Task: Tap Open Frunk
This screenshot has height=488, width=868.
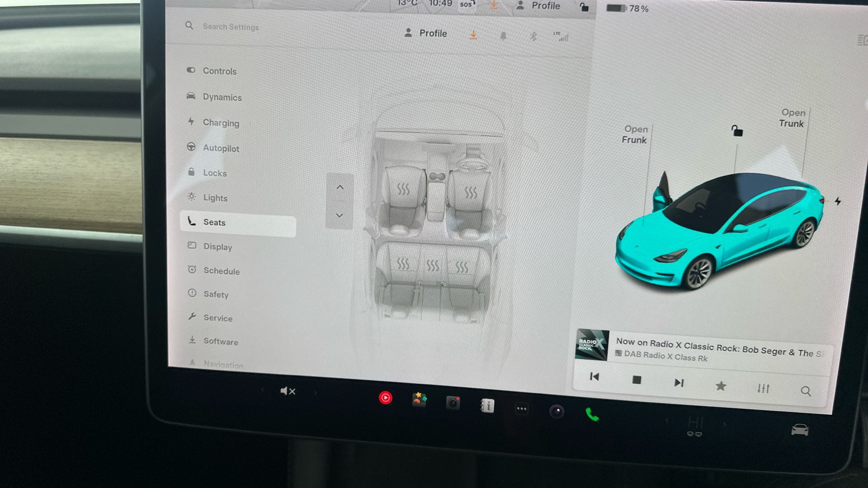Action: [634, 135]
